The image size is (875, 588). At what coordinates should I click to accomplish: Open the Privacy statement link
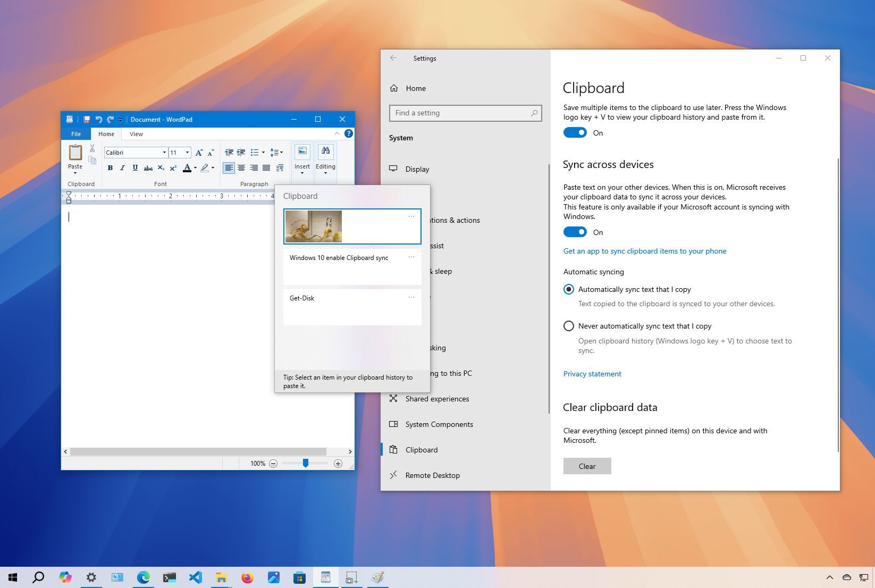tap(592, 374)
